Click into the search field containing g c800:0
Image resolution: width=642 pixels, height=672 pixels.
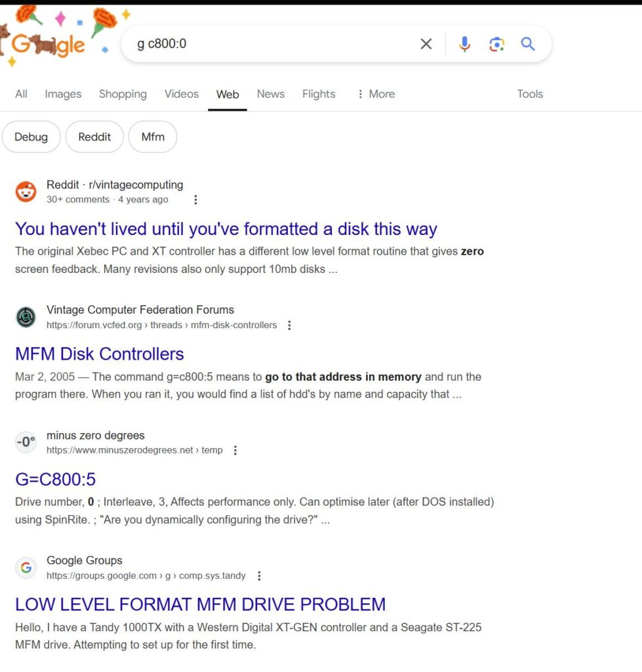[x=274, y=44]
